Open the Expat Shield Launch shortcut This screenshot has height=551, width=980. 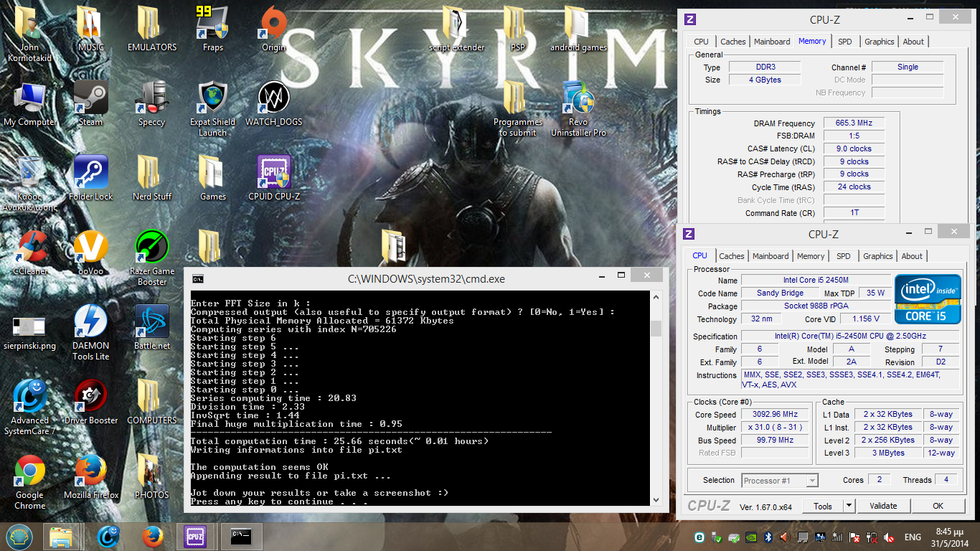click(212, 109)
